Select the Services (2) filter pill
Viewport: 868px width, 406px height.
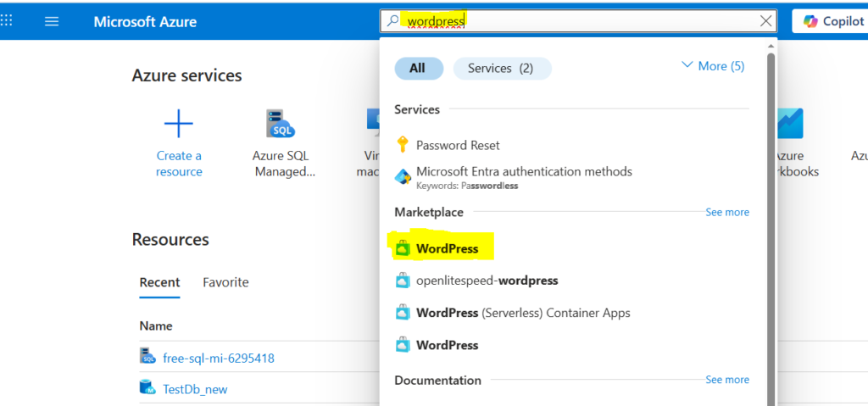click(x=502, y=68)
